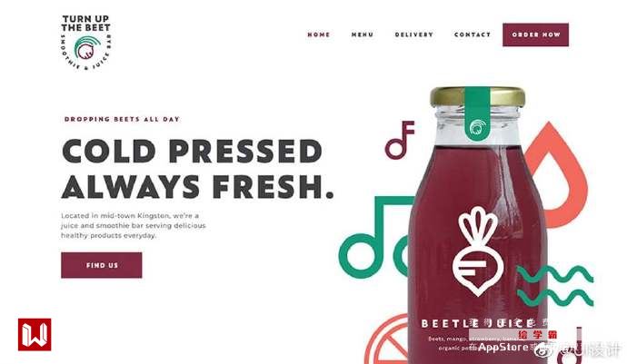Image resolution: width=627 pixels, height=364 pixels.
Task: Click the red W watermark icon
Action: point(35,334)
